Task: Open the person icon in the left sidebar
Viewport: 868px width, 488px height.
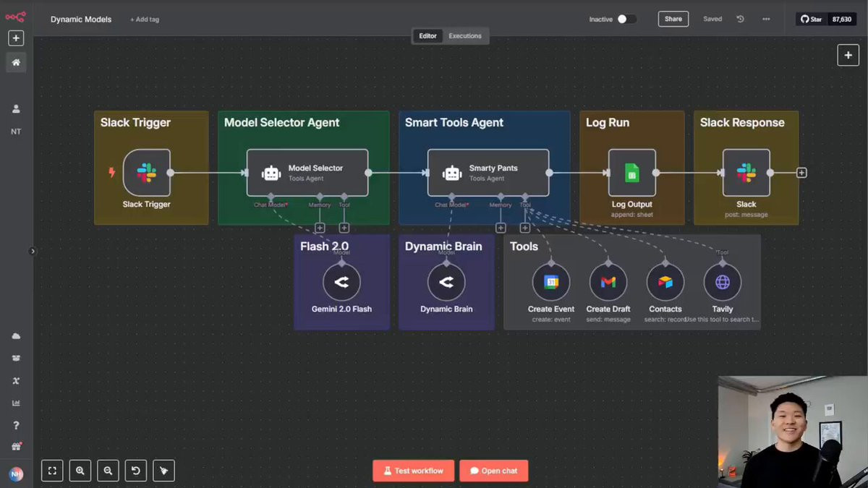Action: tap(16, 109)
